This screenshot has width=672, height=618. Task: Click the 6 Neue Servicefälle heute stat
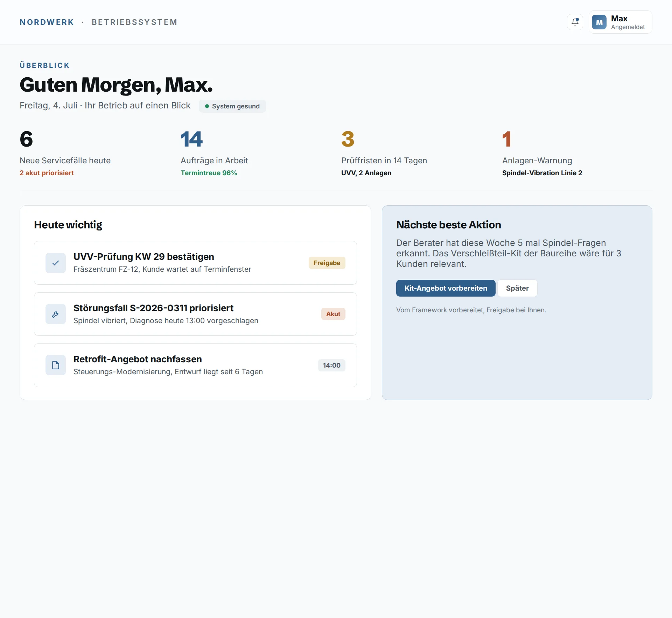coord(65,153)
